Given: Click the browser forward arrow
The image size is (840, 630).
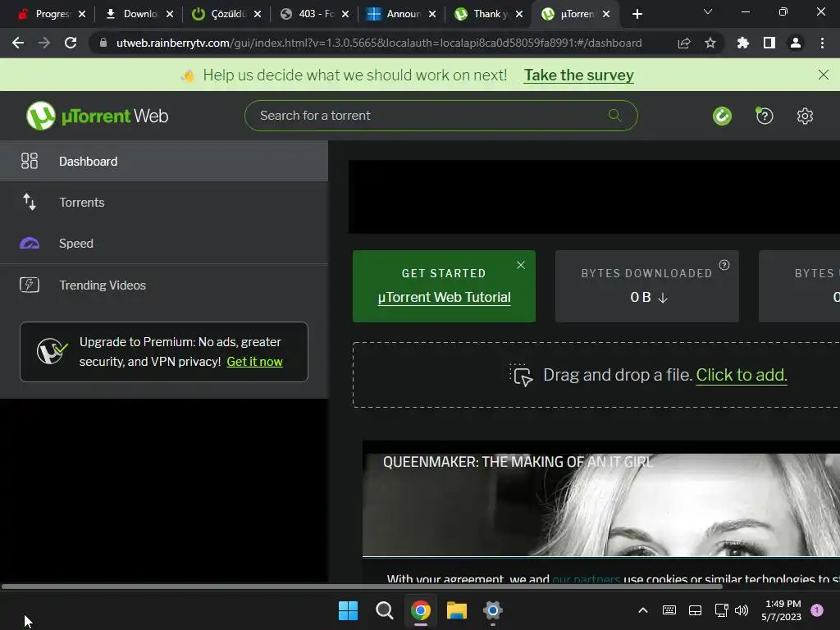Looking at the screenshot, I should coord(44,43).
